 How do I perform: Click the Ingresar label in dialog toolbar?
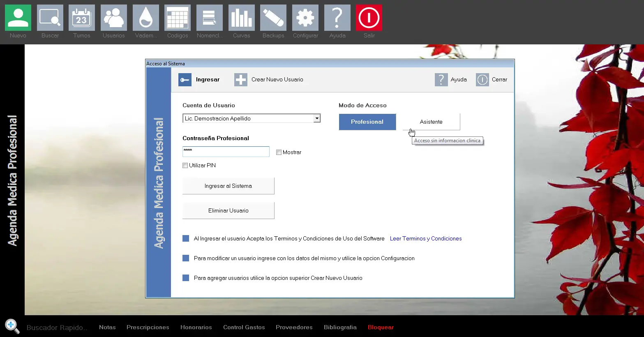pos(208,80)
